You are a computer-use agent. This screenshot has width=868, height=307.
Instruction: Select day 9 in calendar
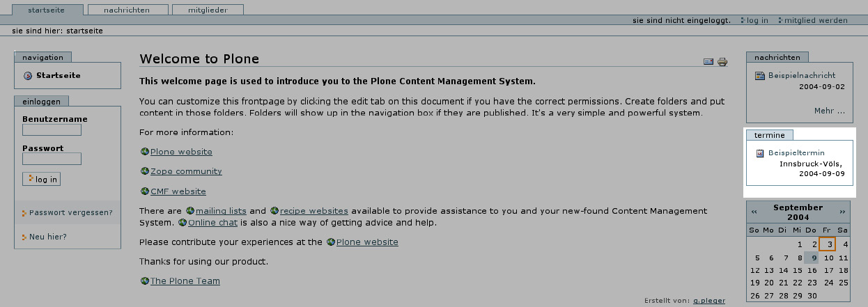(813, 258)
